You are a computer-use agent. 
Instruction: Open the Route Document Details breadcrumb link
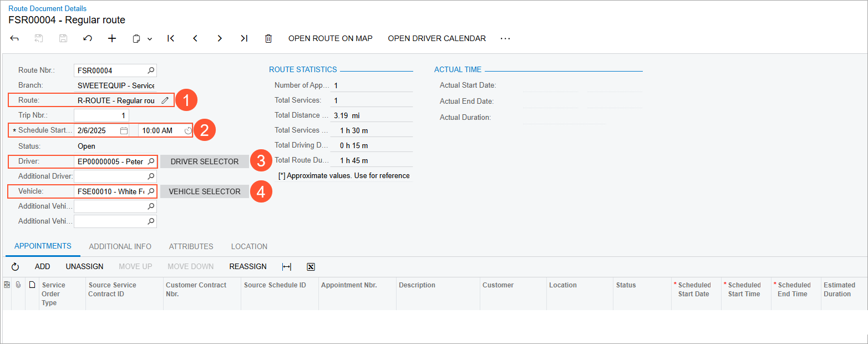point(47,8)
